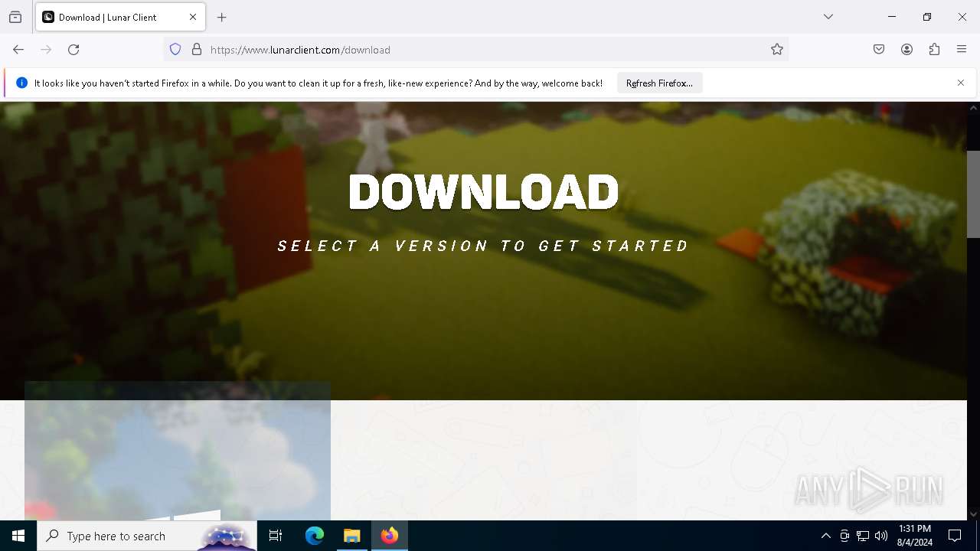980x551 pixels.
Task: Open the Firefox View icon
Action: tap(15, 17)
